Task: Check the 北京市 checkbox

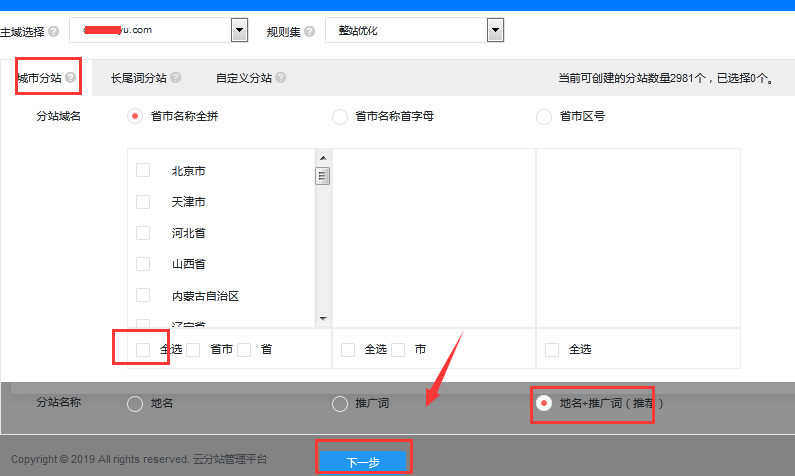Action: coord(143,171)
